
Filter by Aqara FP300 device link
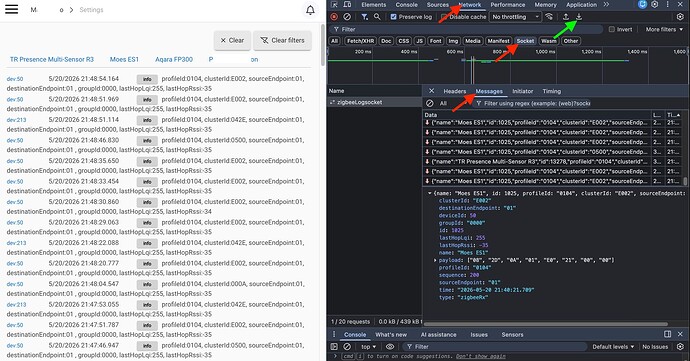174,59
